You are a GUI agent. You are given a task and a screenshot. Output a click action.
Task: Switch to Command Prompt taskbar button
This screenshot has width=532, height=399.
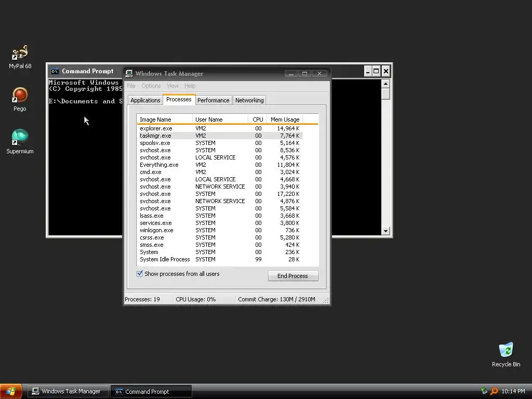point(151,391)
